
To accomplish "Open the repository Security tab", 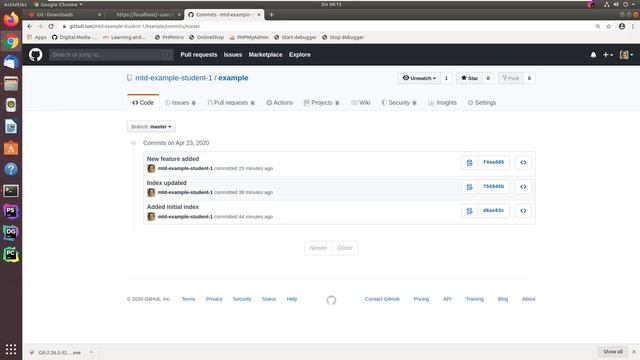I will point(399,102).
